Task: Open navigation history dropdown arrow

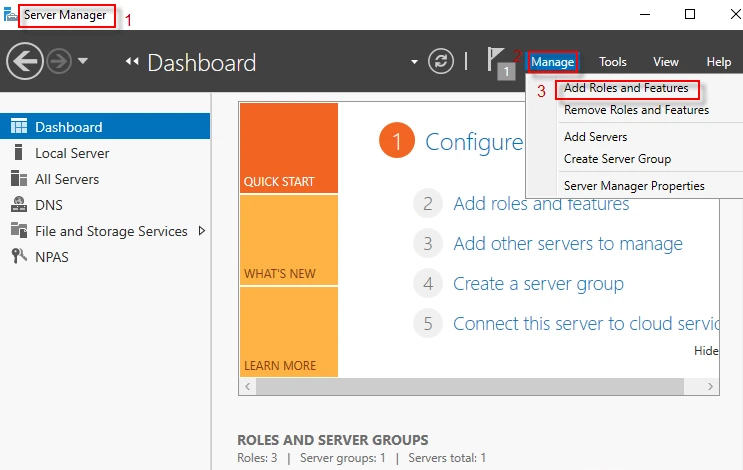Action: (83, 62)
